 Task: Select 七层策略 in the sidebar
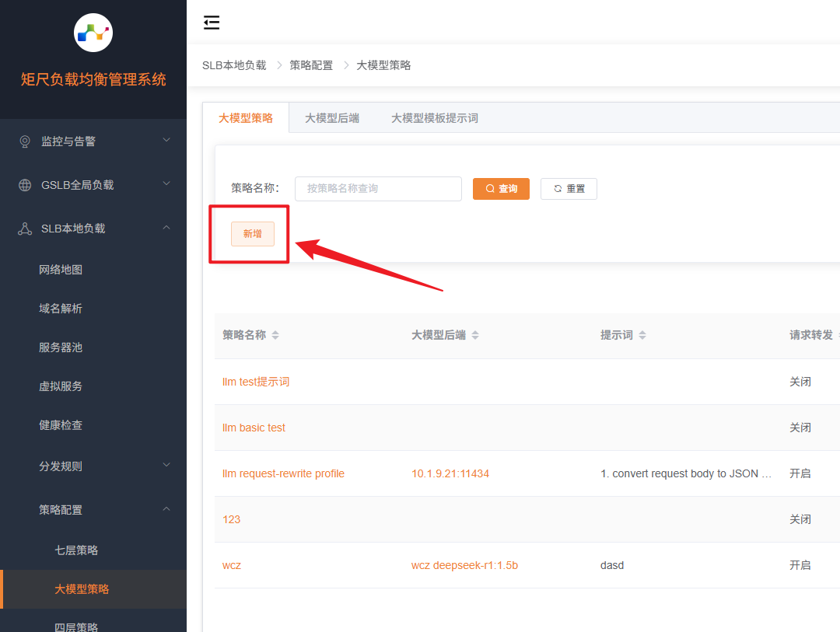coord(76,550)
